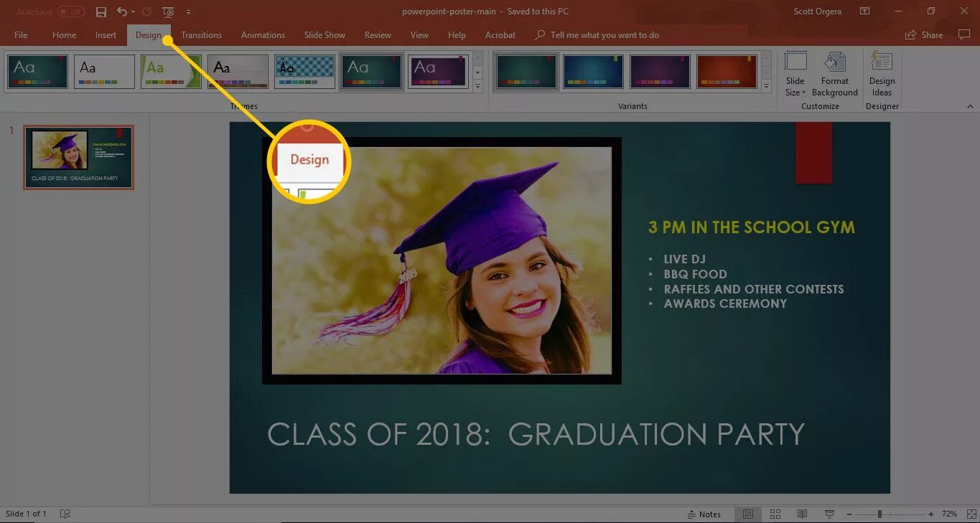980x523 pixels.
Task: Apply the gray theme with brown bar
Action: [x=238, y=72]
